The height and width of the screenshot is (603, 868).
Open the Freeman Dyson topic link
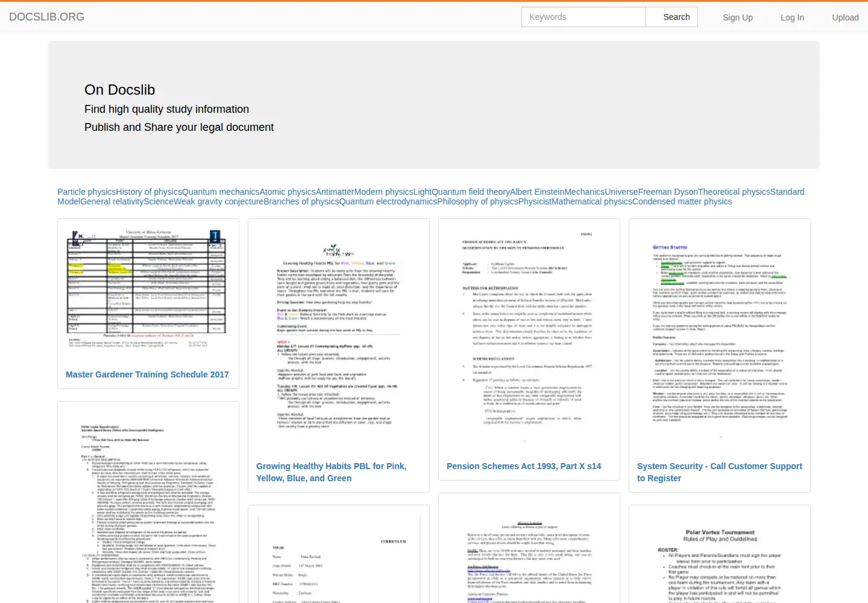(x=668, y=192)
